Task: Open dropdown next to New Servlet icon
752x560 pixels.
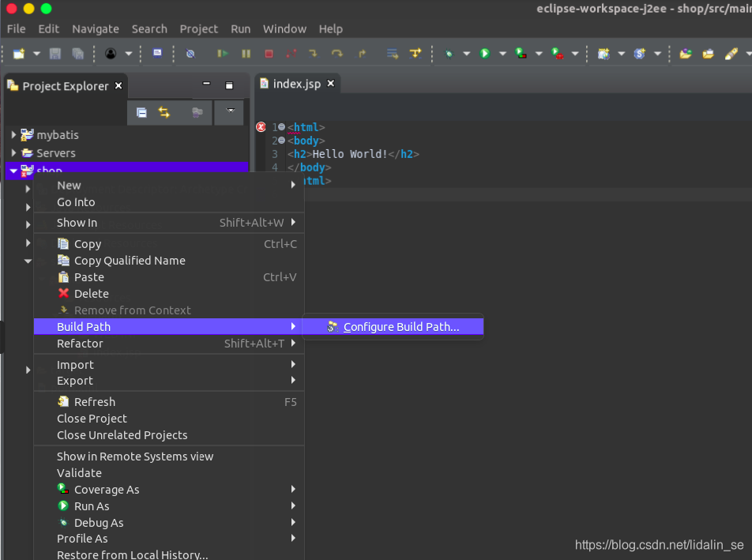Action: tap(657, 53)
